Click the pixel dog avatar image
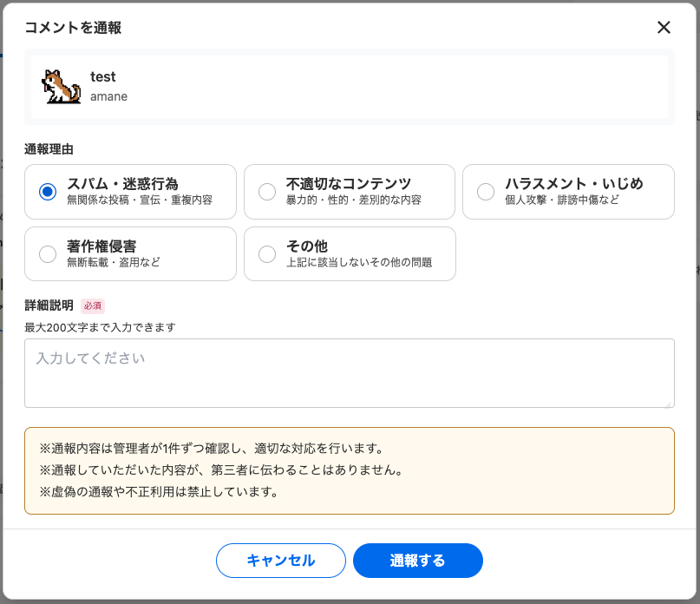 61,87
